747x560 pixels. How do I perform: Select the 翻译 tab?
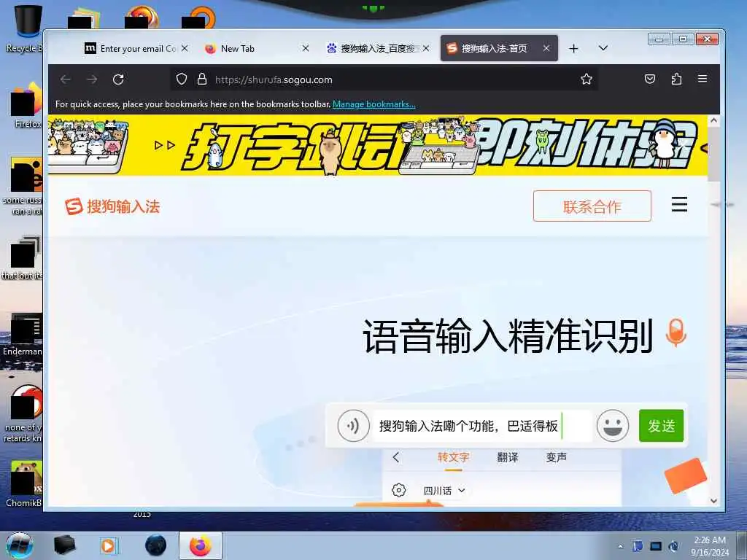[508, 458]
